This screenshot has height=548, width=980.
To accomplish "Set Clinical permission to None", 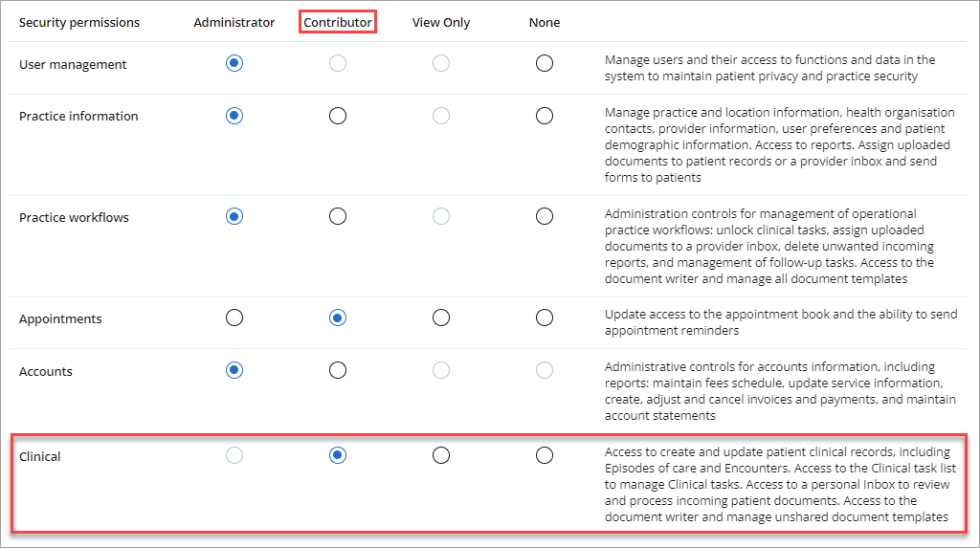I will [x=545, y=455].
